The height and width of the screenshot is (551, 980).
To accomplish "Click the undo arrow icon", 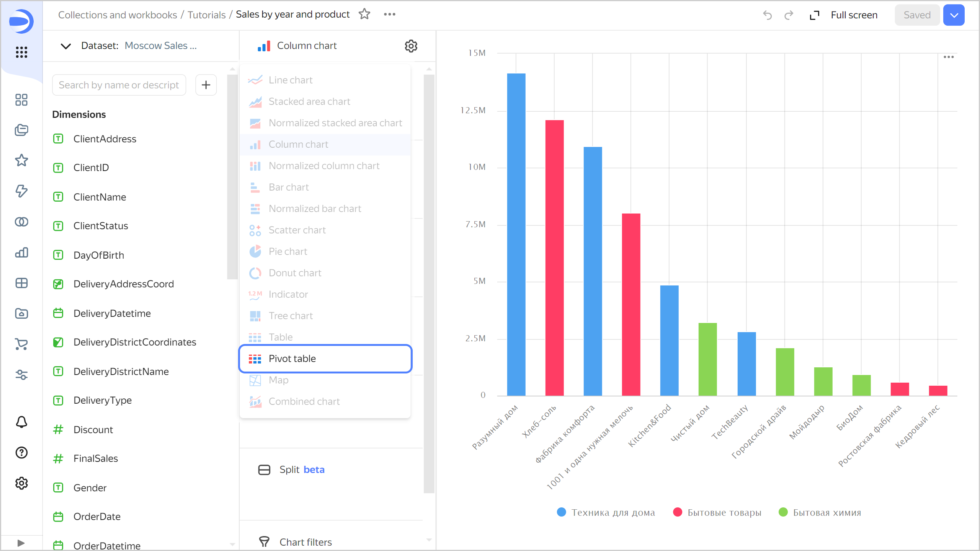I will click(x=767, y=15).
